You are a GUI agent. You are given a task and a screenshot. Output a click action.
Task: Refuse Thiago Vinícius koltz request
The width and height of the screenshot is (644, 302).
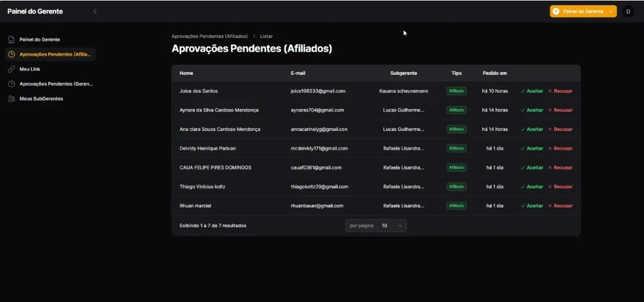pos(560,187)
